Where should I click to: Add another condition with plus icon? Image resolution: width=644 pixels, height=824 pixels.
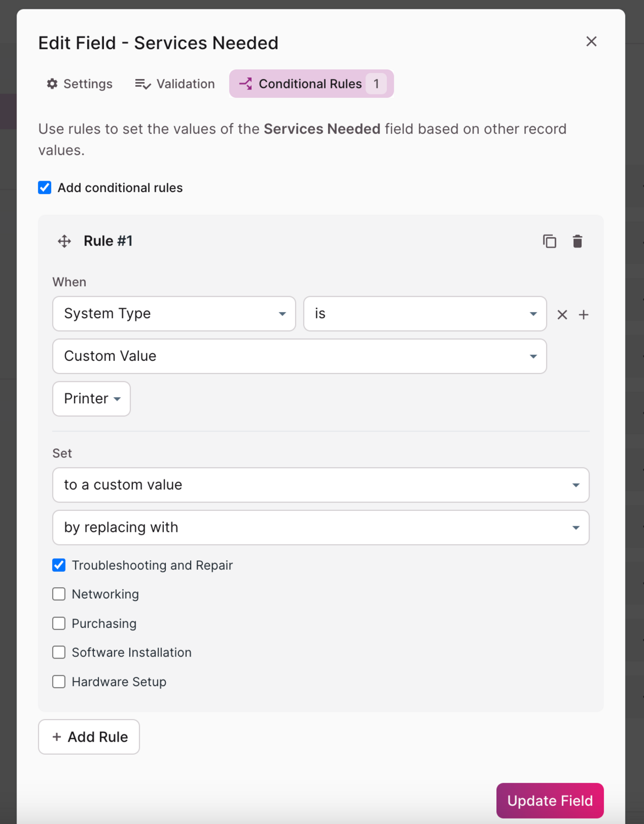pyautogui.click(x=584, y=315)
